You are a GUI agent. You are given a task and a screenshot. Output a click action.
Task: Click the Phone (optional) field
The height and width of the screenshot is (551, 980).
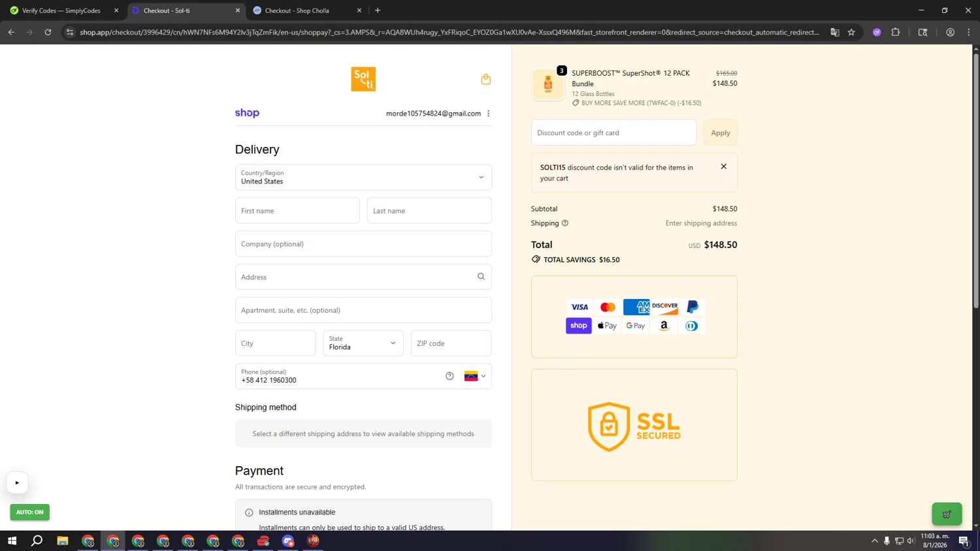(x=340, y=376)
